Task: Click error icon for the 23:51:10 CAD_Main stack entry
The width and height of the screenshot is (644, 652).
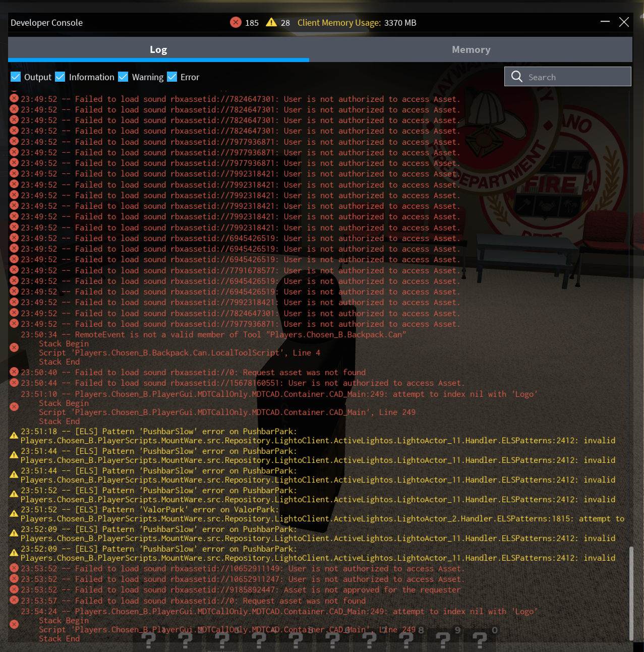Action: (14, 407)
